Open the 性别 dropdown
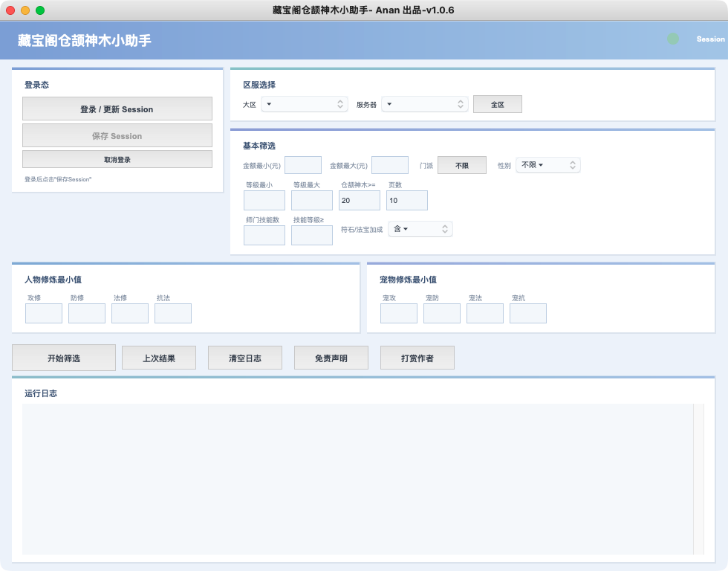The height and width of the screenshot is (571, 728). click(x=548, y=165)
